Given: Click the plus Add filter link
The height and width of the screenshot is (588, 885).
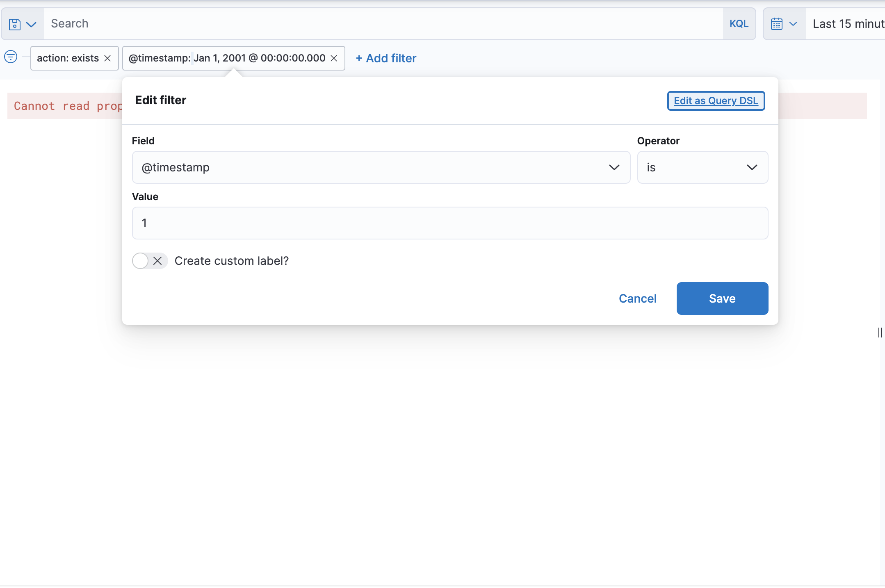Looking at the screenshot, I should pos(386,58).
